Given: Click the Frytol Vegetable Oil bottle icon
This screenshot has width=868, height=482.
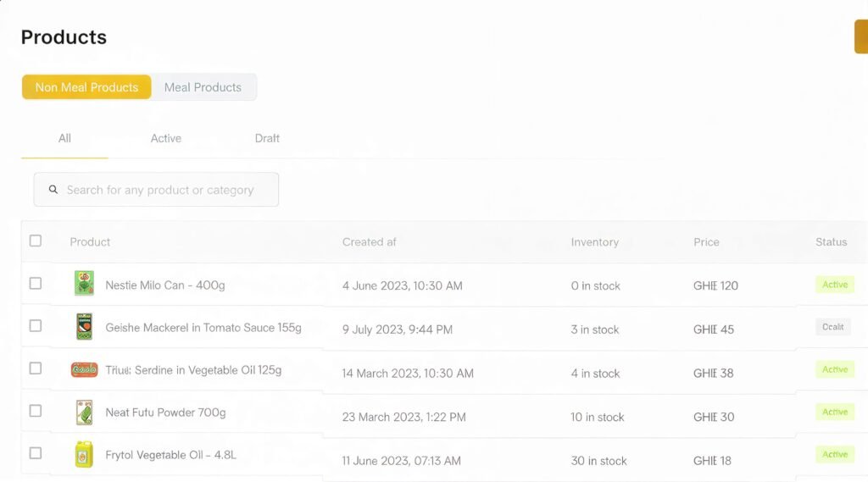Looking at the screenshot, I should pyautogui.click(x=84, y=455).
